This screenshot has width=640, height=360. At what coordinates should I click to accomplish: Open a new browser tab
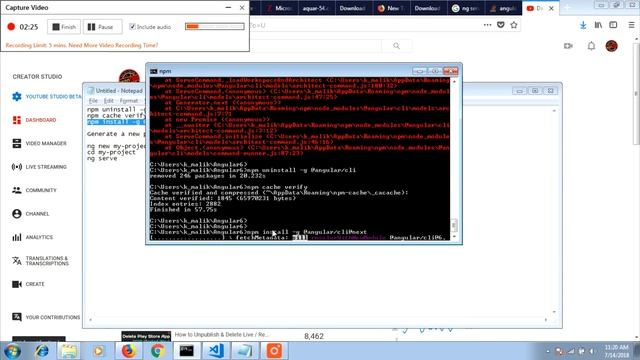tap(567, 8)
